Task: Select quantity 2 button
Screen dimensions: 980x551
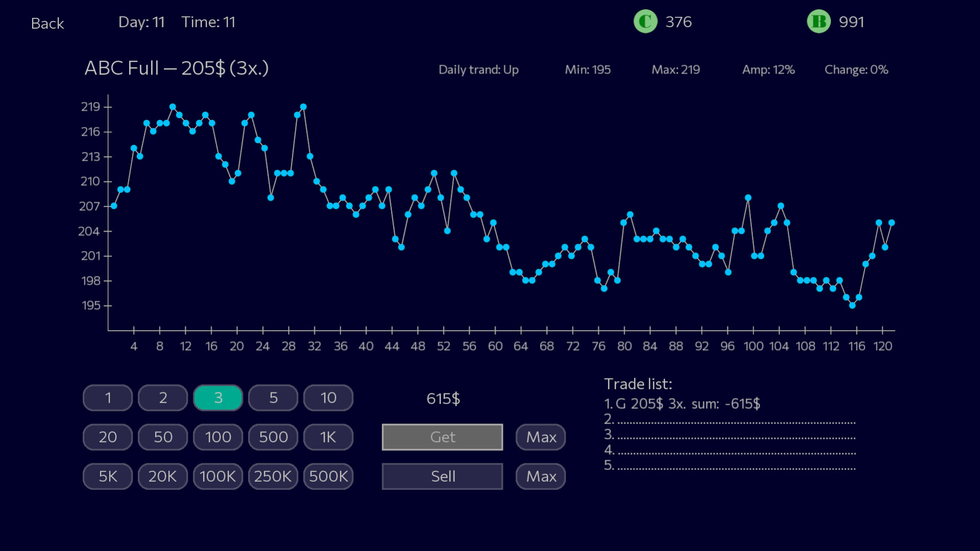Action: tap(162, 397)
